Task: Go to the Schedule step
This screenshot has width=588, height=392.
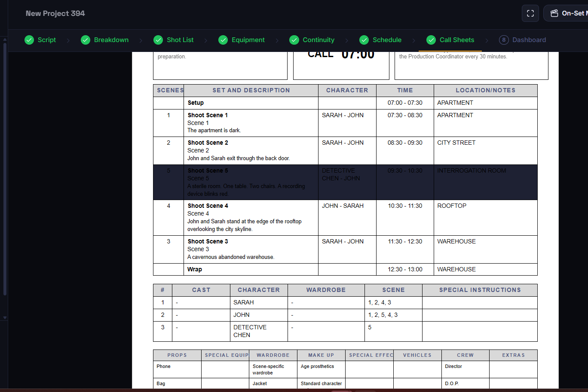Action: pyautogui.click(x=387, y=40)
